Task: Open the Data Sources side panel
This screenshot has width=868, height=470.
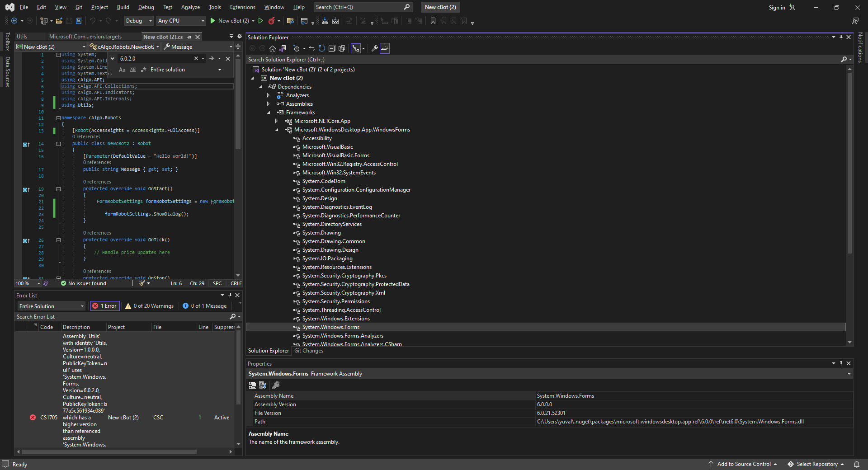Action: (7, 72)
